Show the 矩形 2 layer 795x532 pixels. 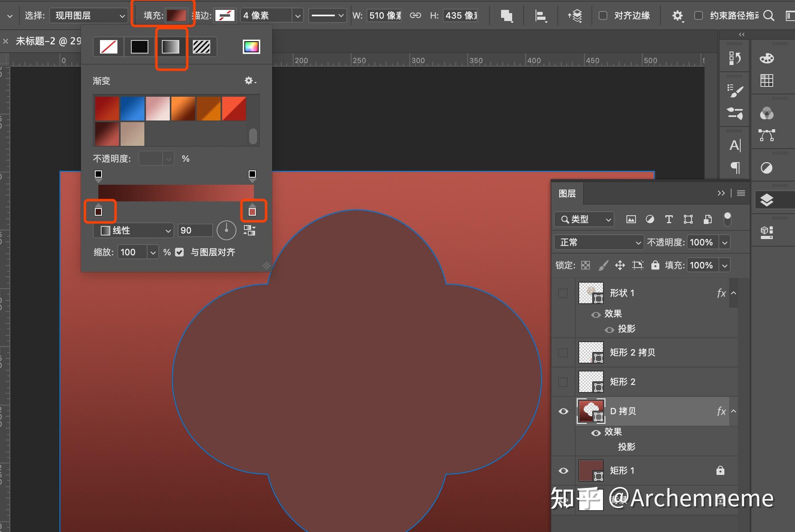coord(563,382)
